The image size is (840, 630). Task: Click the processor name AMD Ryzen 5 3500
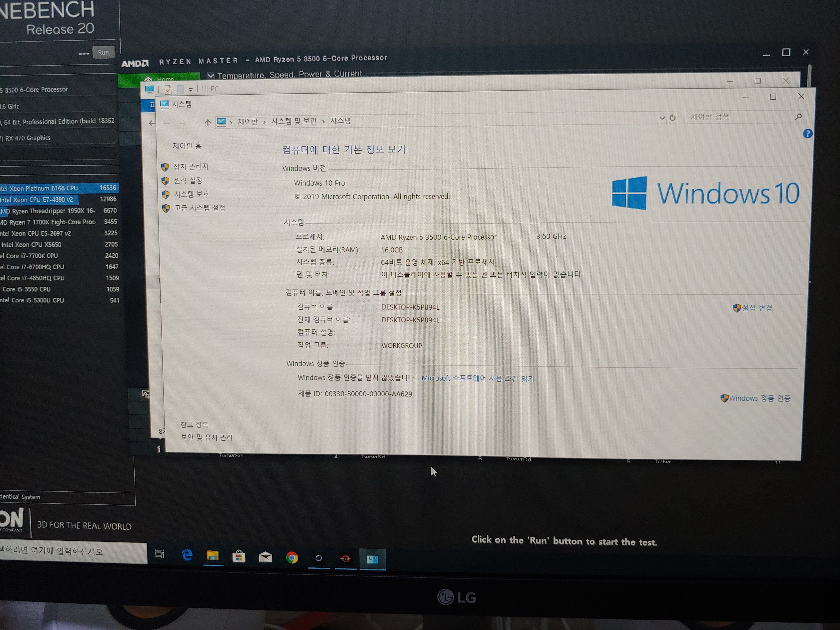point(438,237)
